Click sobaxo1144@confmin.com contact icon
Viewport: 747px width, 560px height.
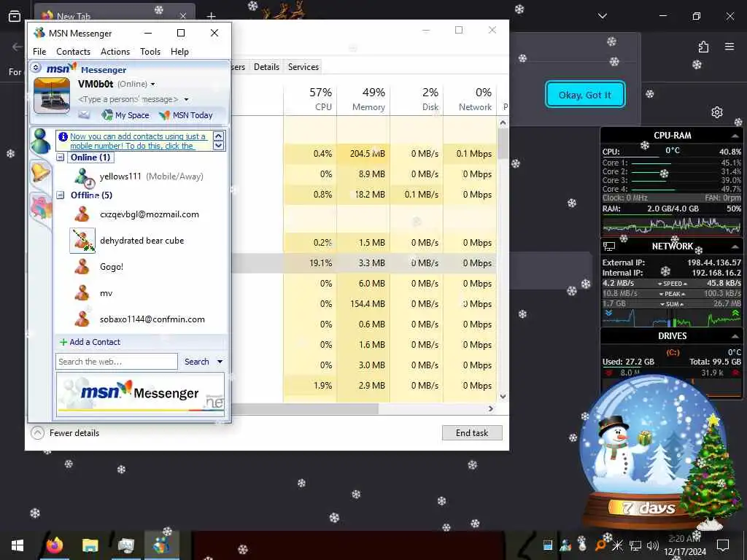pyautogui.click(x=82, y=319)
